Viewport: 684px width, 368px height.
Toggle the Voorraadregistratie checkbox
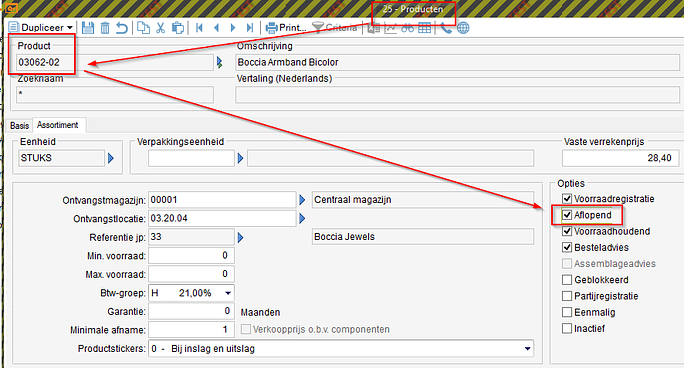tap(567, 199)
